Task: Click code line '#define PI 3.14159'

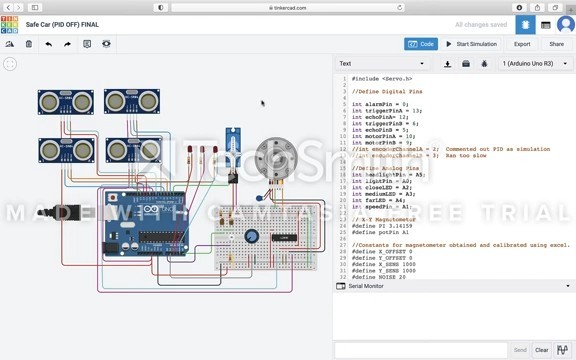Action: [382, 226]
